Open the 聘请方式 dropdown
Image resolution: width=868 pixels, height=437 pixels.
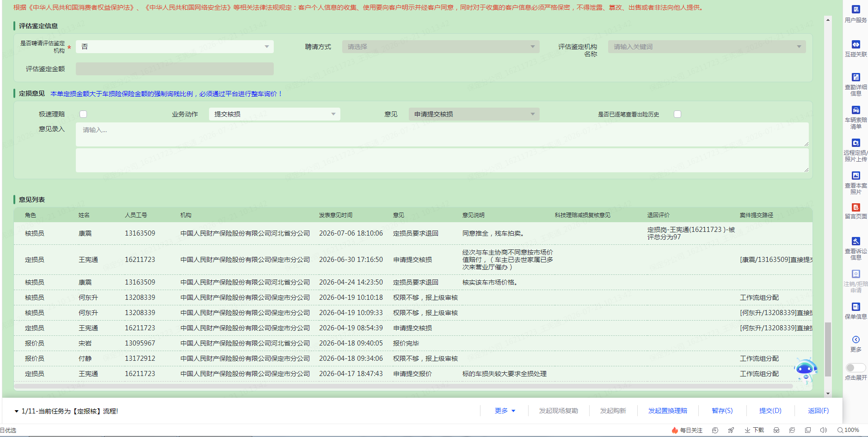(x=441, y=47)
